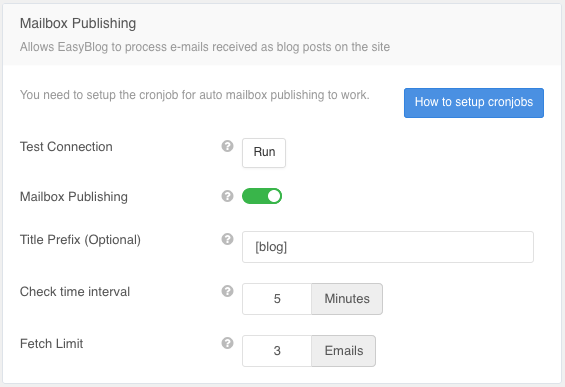Select the Mailbox Publishing panel heading
This screenshot has height=387, width=565.
(78, 23)
